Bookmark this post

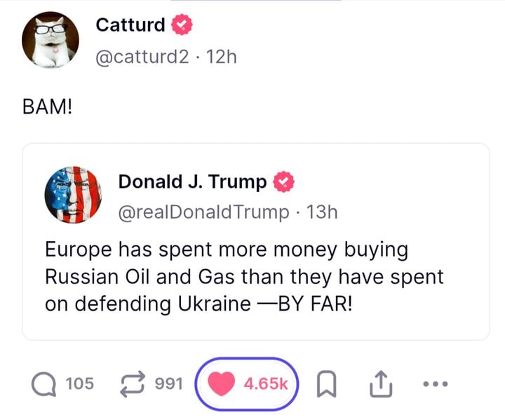[x=325, y=383]
